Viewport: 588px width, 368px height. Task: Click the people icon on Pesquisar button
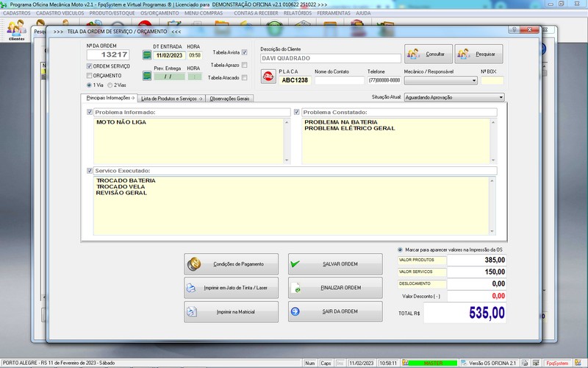(464, 54)
